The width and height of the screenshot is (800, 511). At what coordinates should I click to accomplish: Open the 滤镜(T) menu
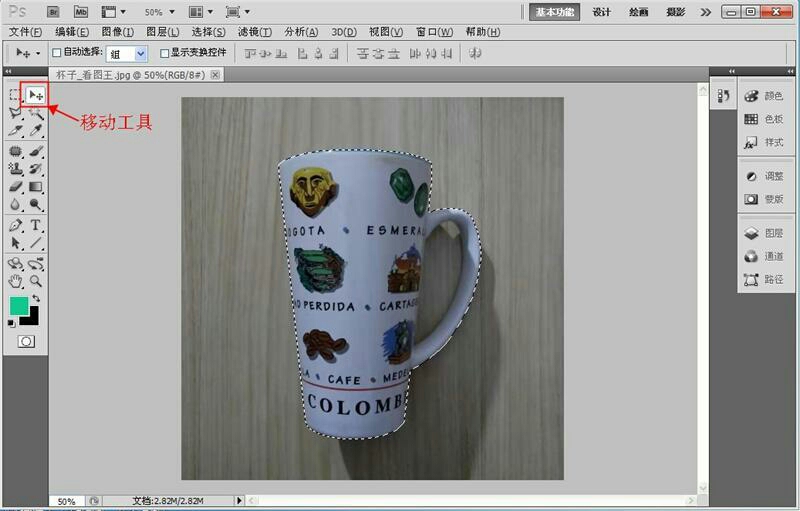click(x=255, y=32)
